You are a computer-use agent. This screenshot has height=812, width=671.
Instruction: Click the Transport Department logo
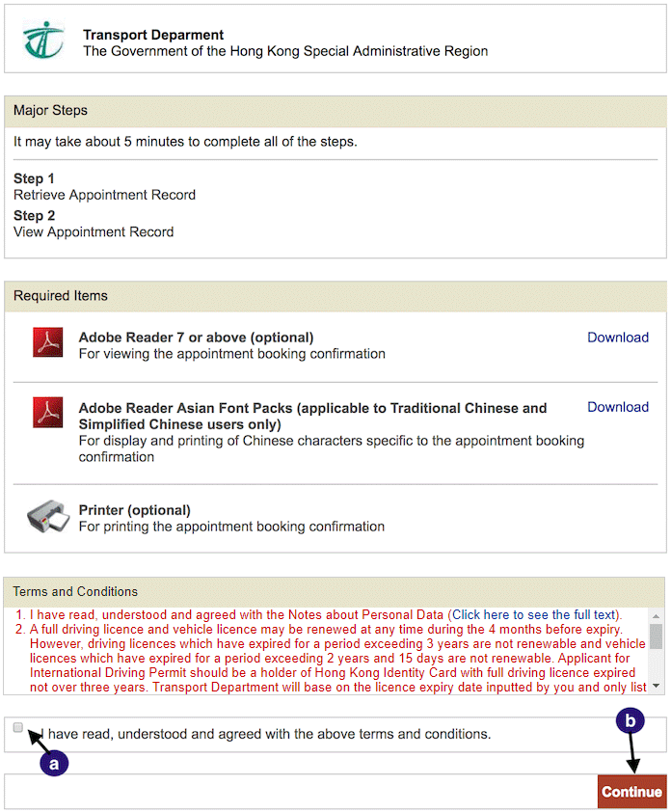click(x=42, y=41)
